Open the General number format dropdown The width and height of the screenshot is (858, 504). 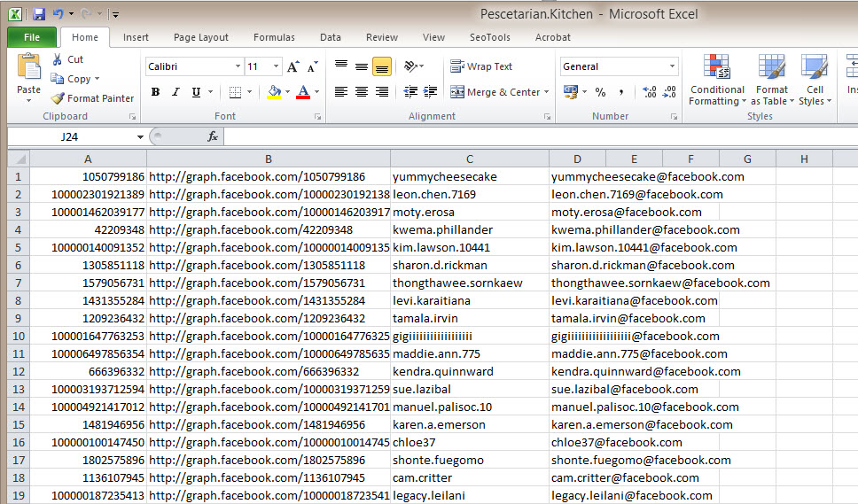pos(672,66)
